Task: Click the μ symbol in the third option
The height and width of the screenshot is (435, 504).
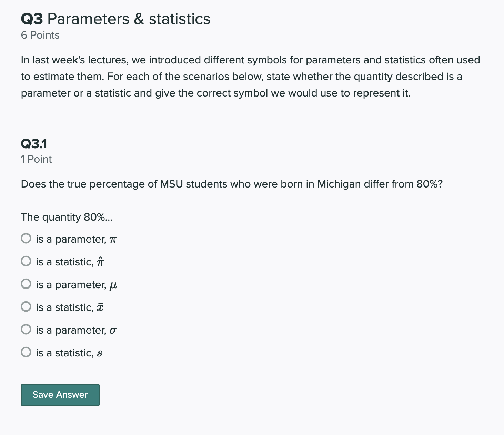Action: [x=114, y=284]
